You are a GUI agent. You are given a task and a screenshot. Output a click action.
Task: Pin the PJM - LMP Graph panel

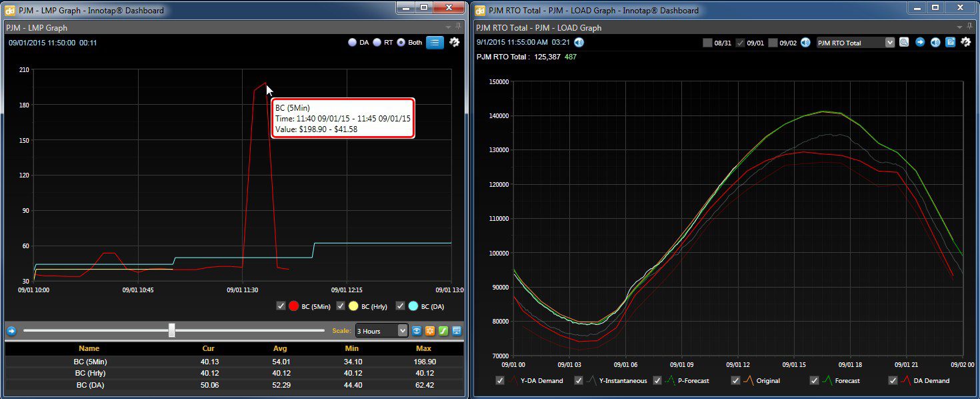(x=459, y=27)
